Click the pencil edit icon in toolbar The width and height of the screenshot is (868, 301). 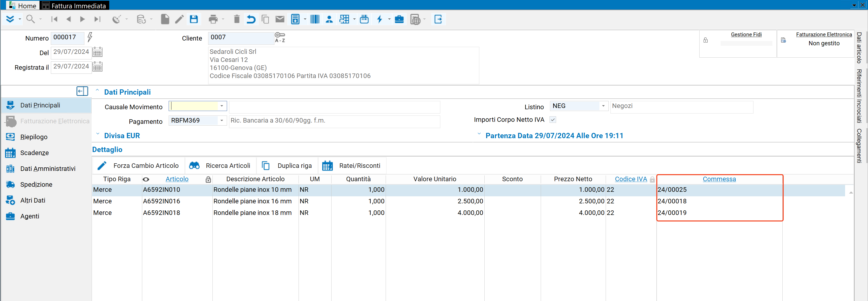179,19
